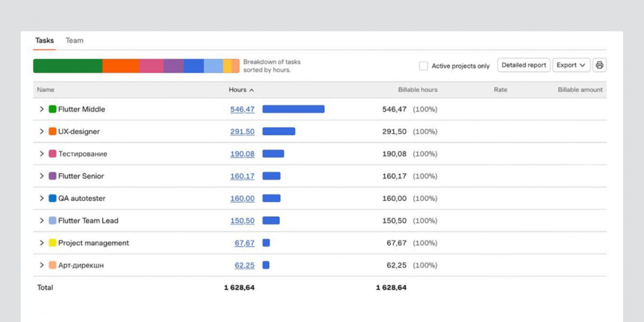Select the Tasks tab
Screen dimensions: 644x322
click(45, 41)
